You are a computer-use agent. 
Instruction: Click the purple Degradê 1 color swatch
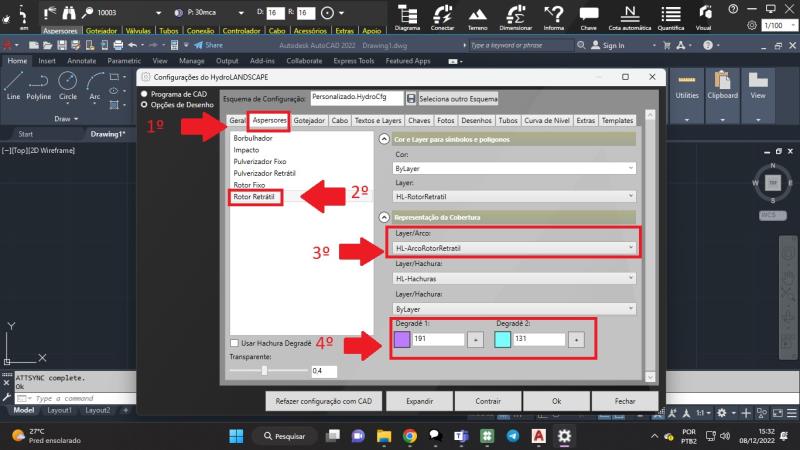click(x=402, y=339)
